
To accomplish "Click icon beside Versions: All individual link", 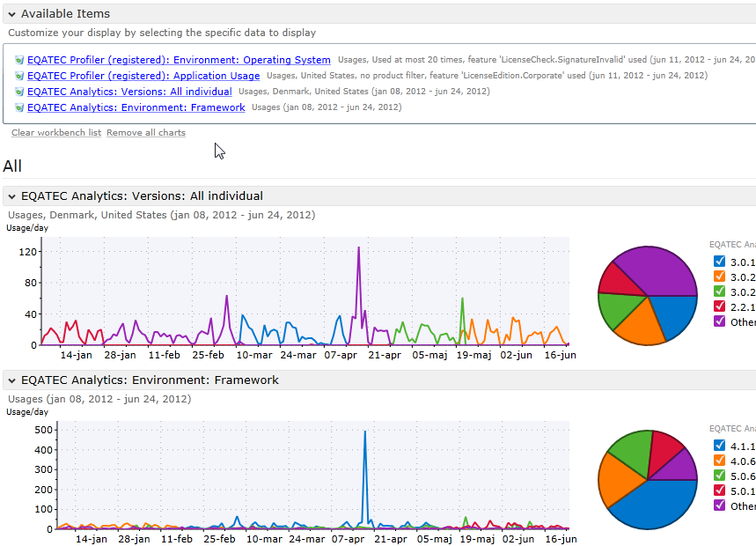I will click(18, 92).
